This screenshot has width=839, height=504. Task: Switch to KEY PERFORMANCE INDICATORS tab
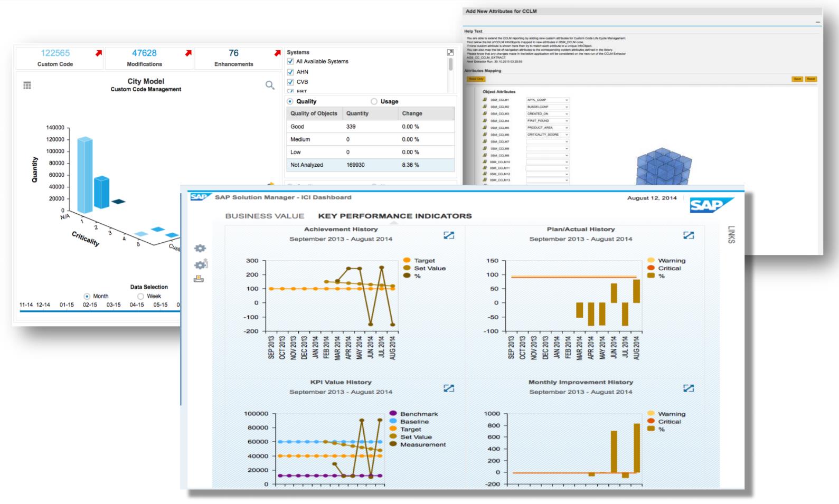tap(395, 216)
